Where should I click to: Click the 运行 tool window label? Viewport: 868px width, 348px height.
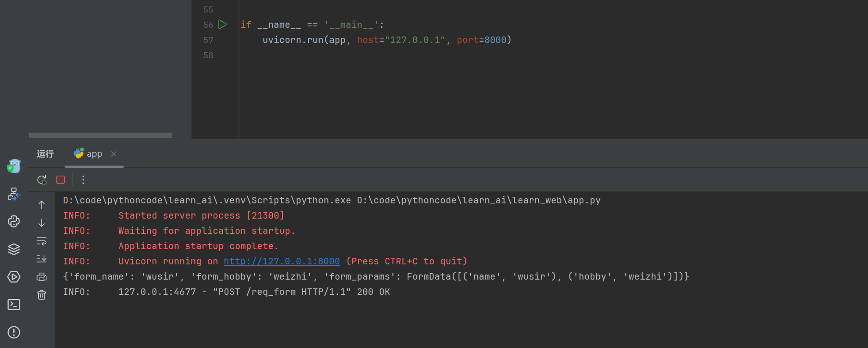click(x=45, y=154)
